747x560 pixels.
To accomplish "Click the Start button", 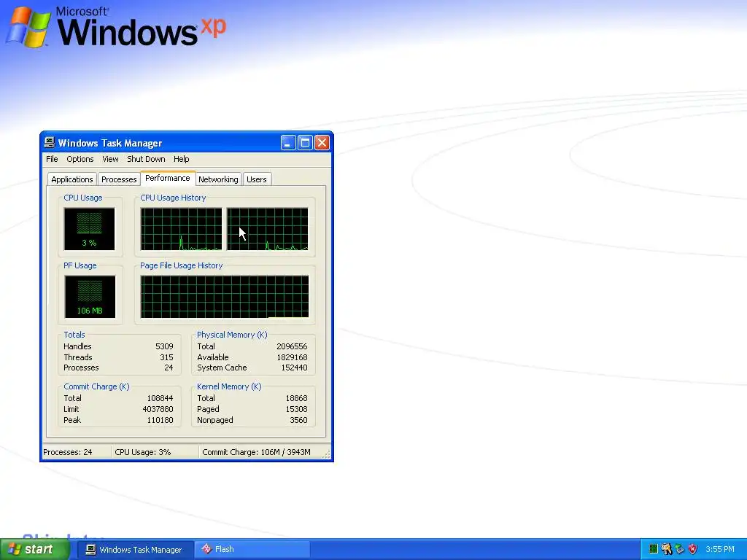I will [34, 549].
